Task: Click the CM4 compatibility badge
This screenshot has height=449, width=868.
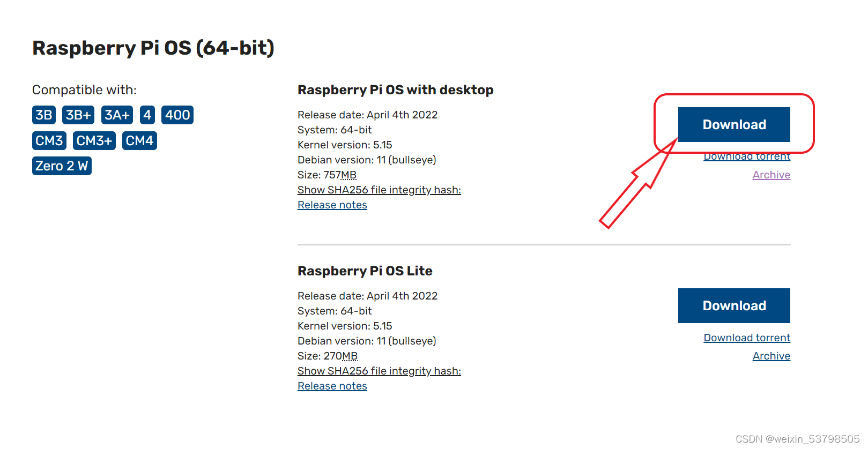Action: click(x=139, y=141)
